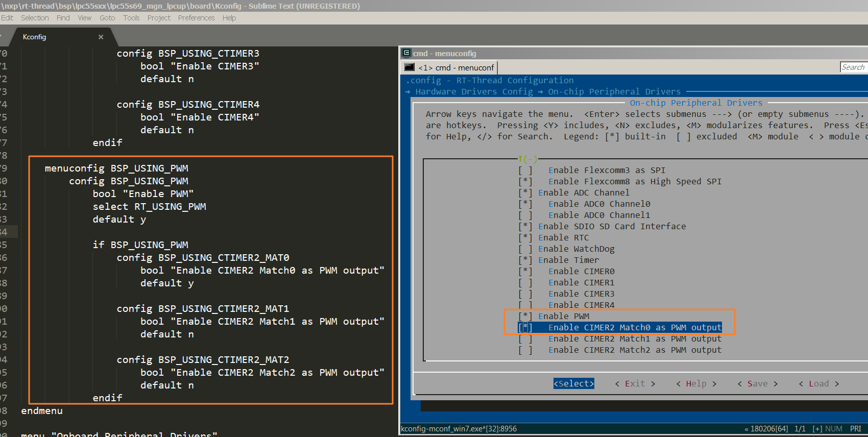Click the console icon on cmd-menuconf tab

tap(409, 67)
